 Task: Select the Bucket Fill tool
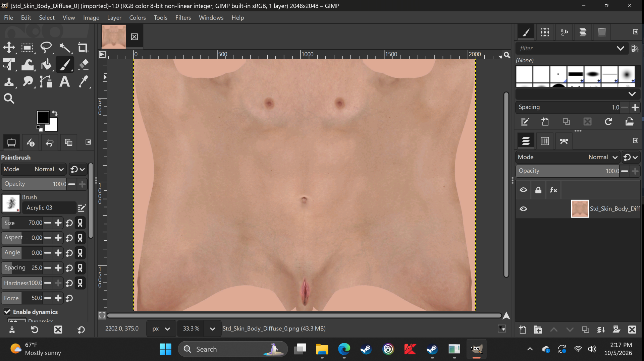[46, 64]
